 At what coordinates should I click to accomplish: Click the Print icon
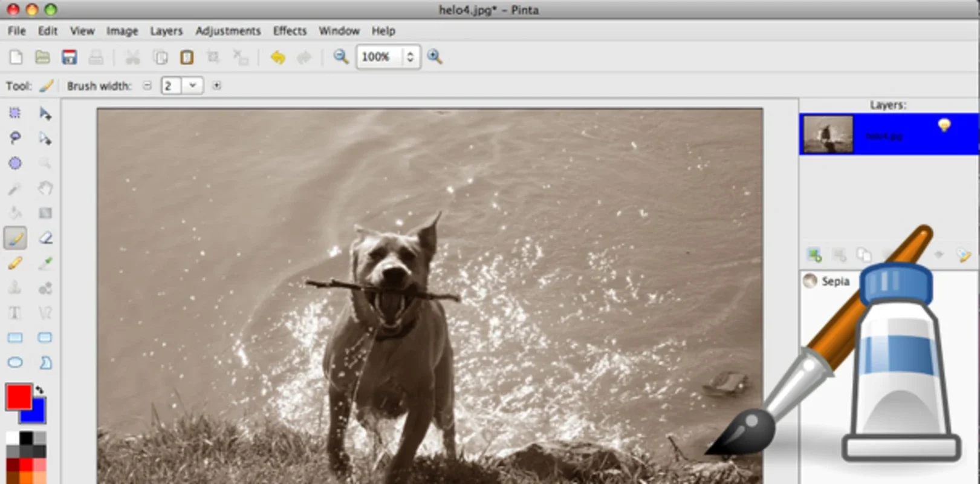click(96, 57)
